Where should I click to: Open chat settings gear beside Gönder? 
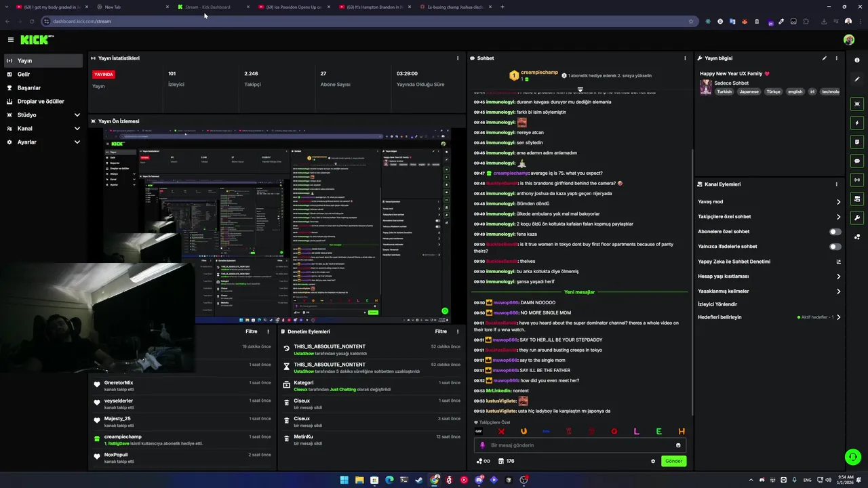pyautogui.click(x=653, y=461)
